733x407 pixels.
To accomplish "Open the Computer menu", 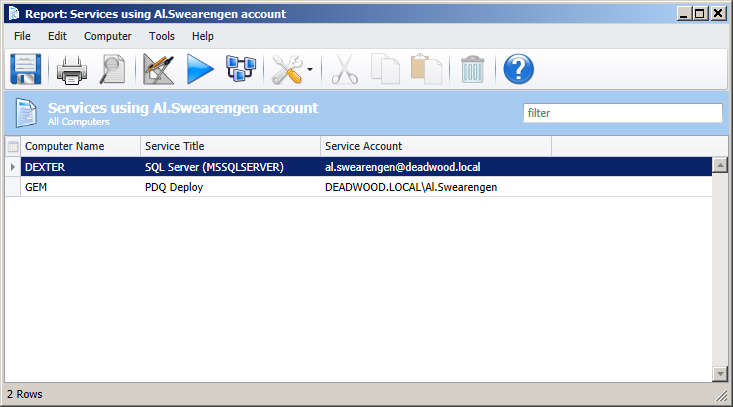I will (x=108, y=36).
